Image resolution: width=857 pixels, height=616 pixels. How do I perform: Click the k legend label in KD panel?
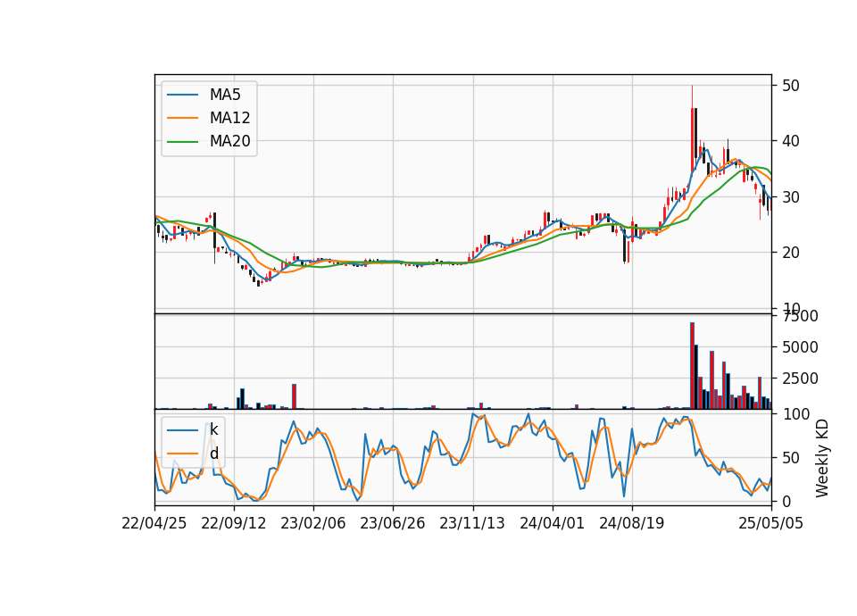[x=213, y=429]
